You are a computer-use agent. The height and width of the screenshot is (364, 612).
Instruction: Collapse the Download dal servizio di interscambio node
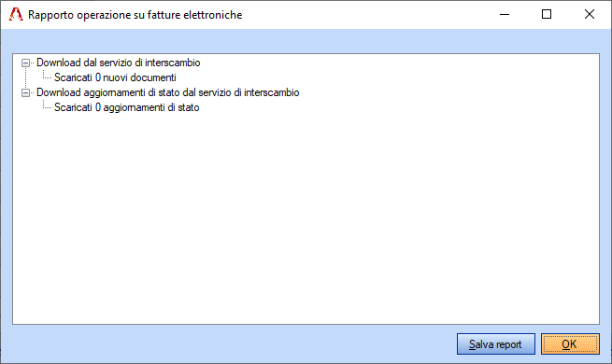point(26,63)
